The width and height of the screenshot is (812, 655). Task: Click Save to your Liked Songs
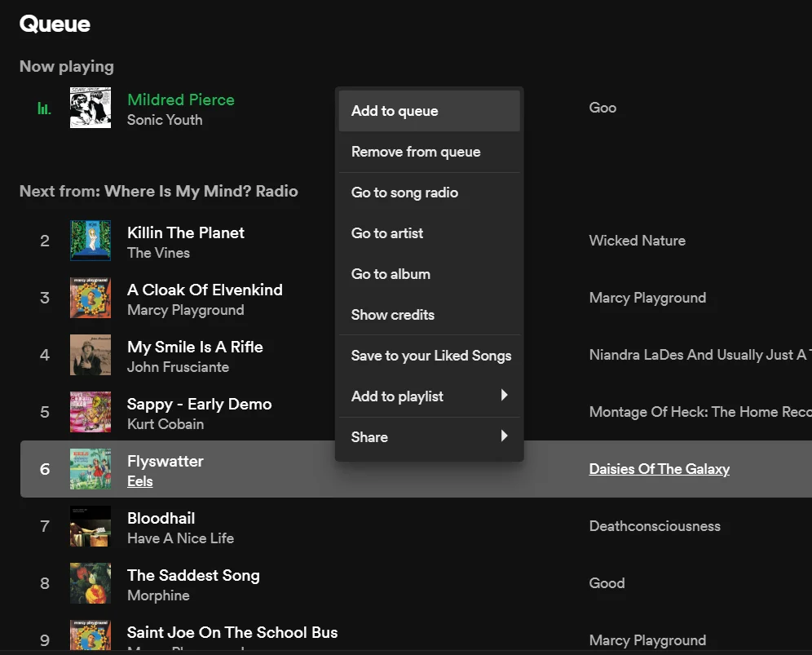430,356
